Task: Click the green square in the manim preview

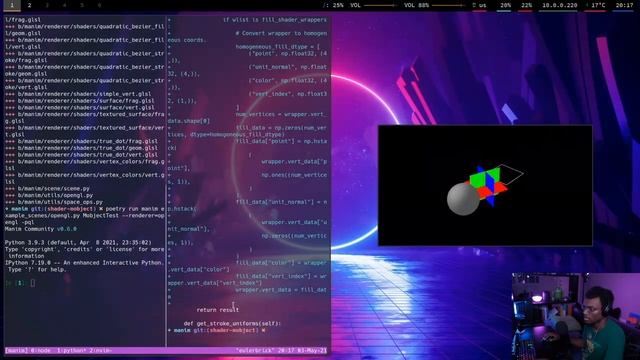Action: point(477,180)
